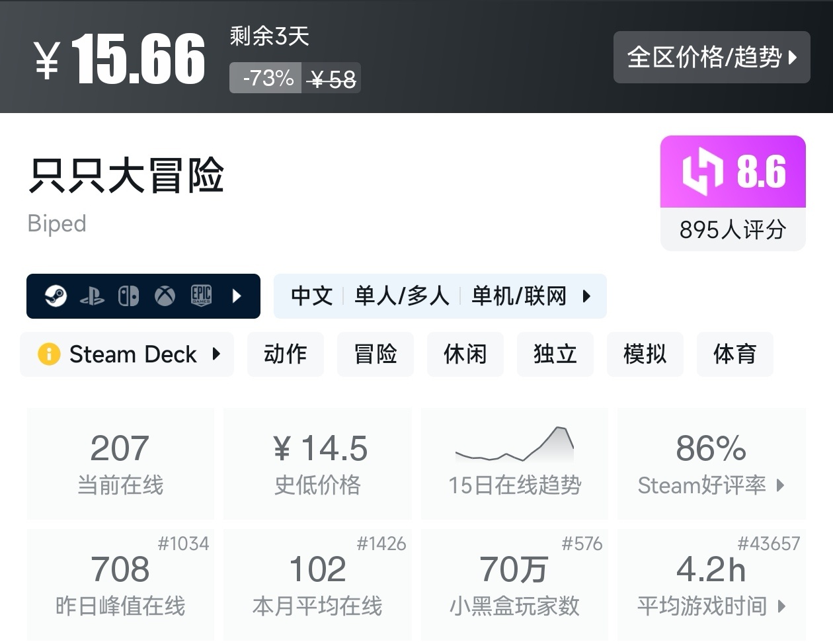The height and width of the screenshot is (644, 833).
Task: Click the PlayStation platform icon
Action: point(92,296)
